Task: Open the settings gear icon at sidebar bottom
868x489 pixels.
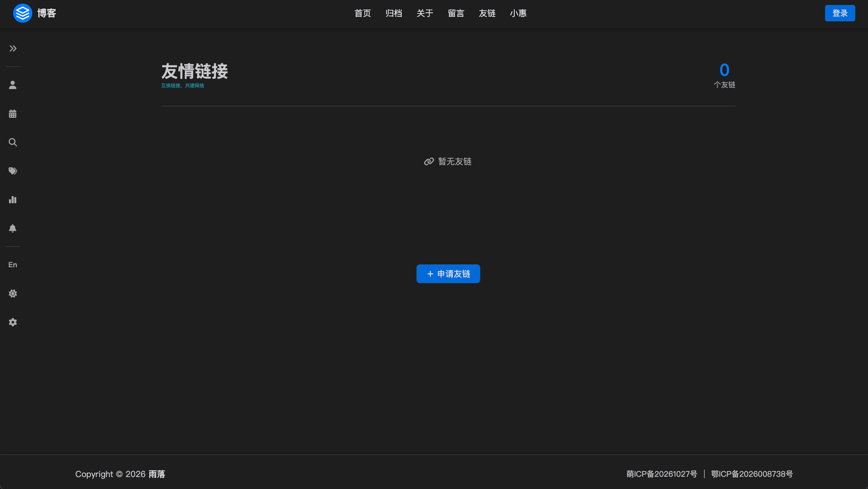Action: [13, 322]
